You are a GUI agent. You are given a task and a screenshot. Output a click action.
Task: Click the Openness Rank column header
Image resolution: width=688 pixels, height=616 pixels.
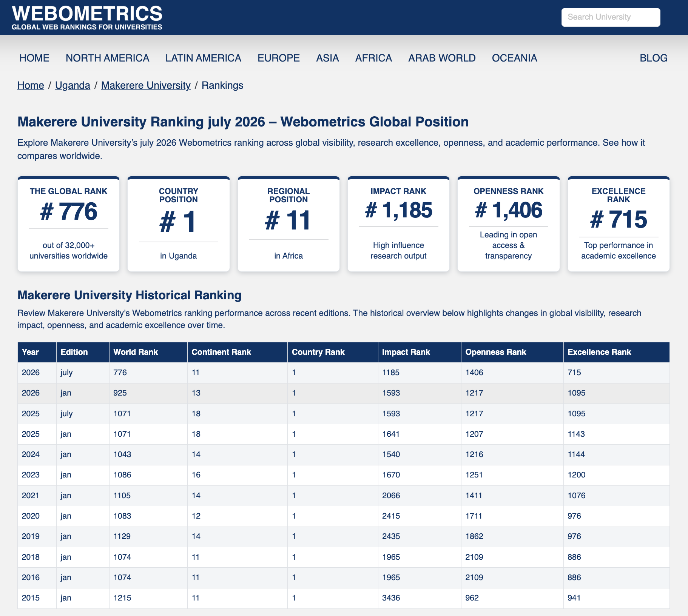(x=512, y=352)
